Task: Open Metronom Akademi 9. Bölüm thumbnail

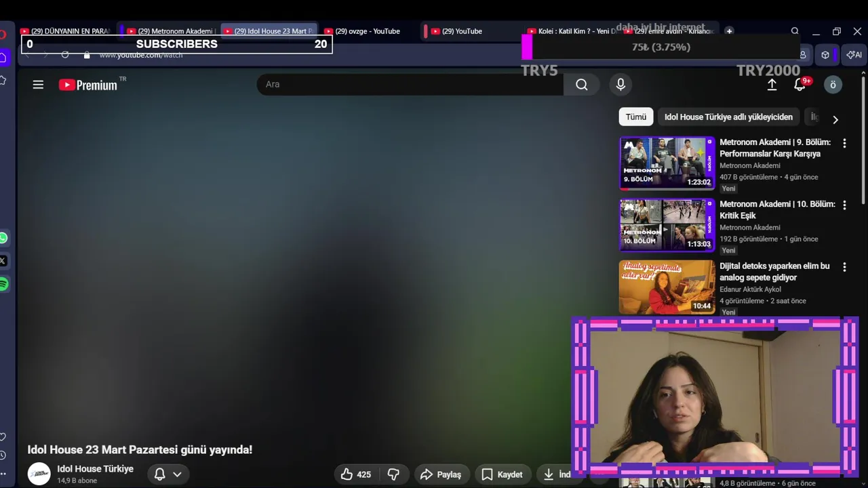Action: [667, 163]
